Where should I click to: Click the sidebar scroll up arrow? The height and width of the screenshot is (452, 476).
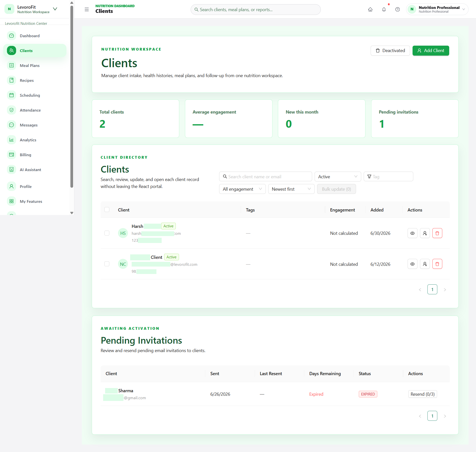click(x=72, y=3)
